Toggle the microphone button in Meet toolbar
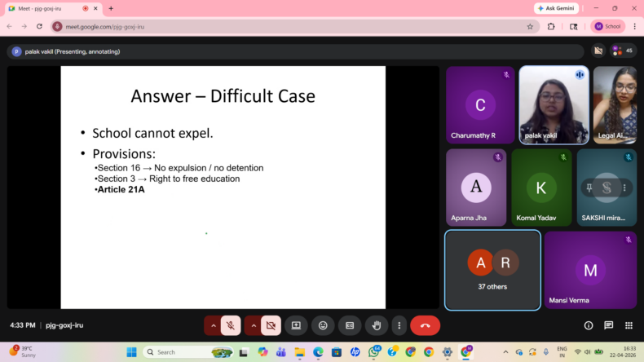Viewport: 644px width, 362px height. 231,325
